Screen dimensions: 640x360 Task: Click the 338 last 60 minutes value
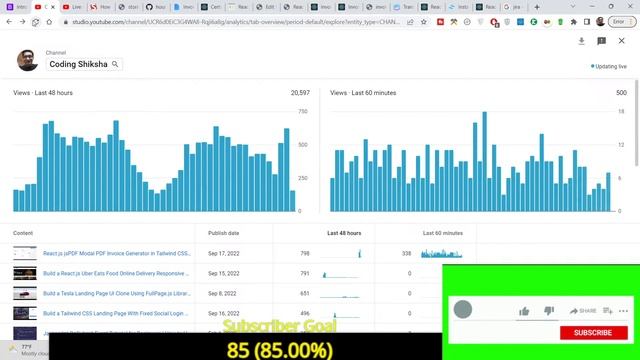coord(406,253)
